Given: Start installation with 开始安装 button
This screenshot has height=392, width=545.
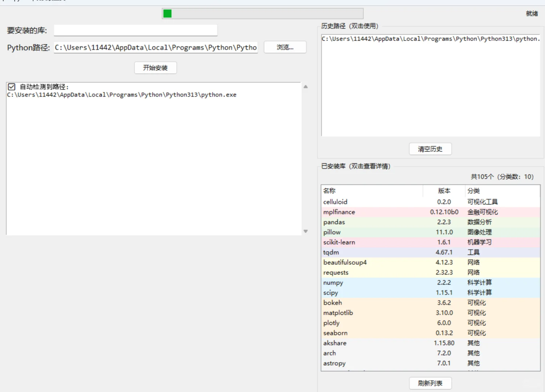Looking at the screenshot, I should pyautogui.click(x=155, y=68).
